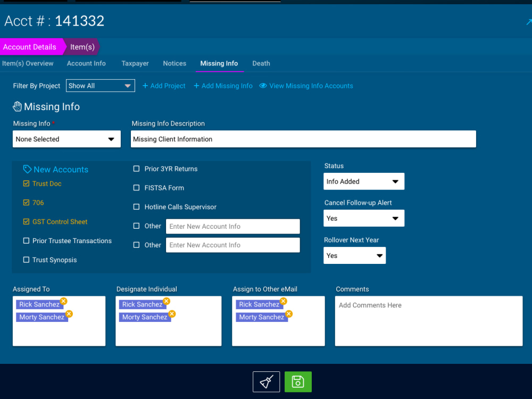Click the Add Comments Here text area
532x399 pixels.
[429, 321]
